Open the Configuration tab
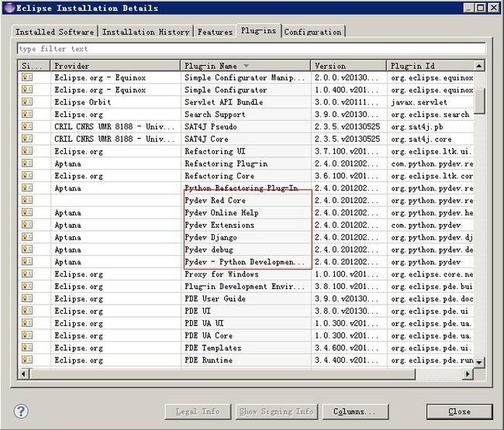Viewport: 504px width, 430px height. (312, 32)
